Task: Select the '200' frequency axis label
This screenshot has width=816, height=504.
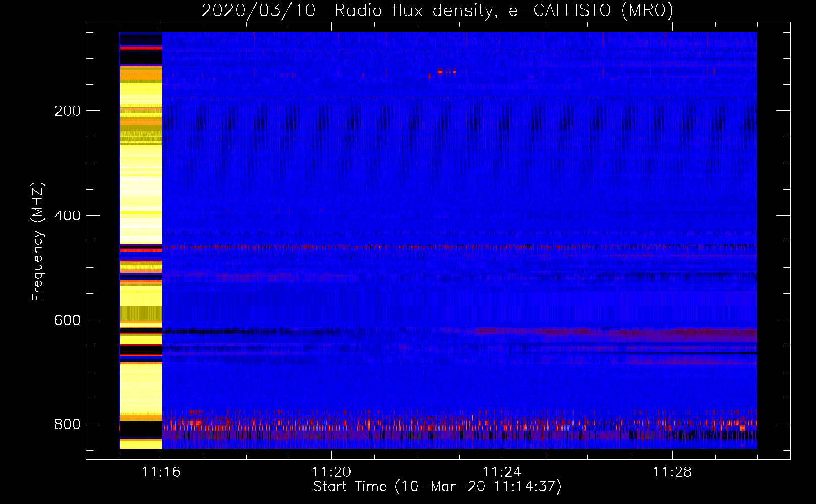Action: (x=68, y=111)
